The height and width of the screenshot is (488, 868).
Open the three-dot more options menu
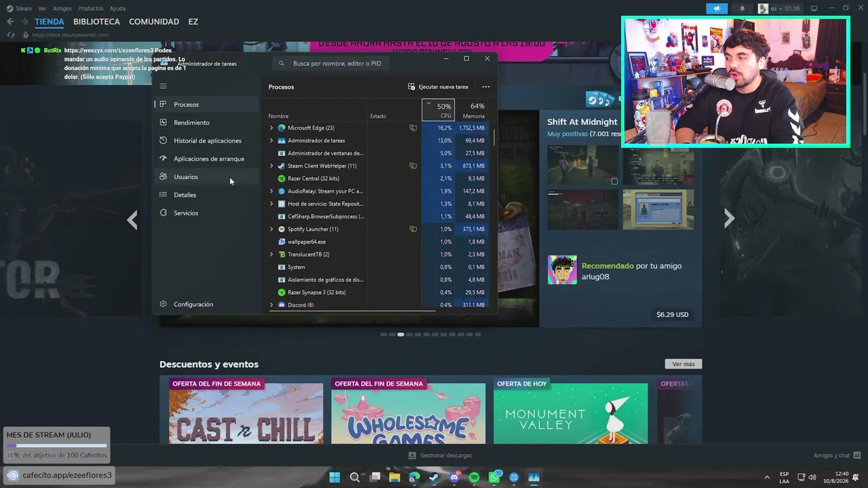486,87
